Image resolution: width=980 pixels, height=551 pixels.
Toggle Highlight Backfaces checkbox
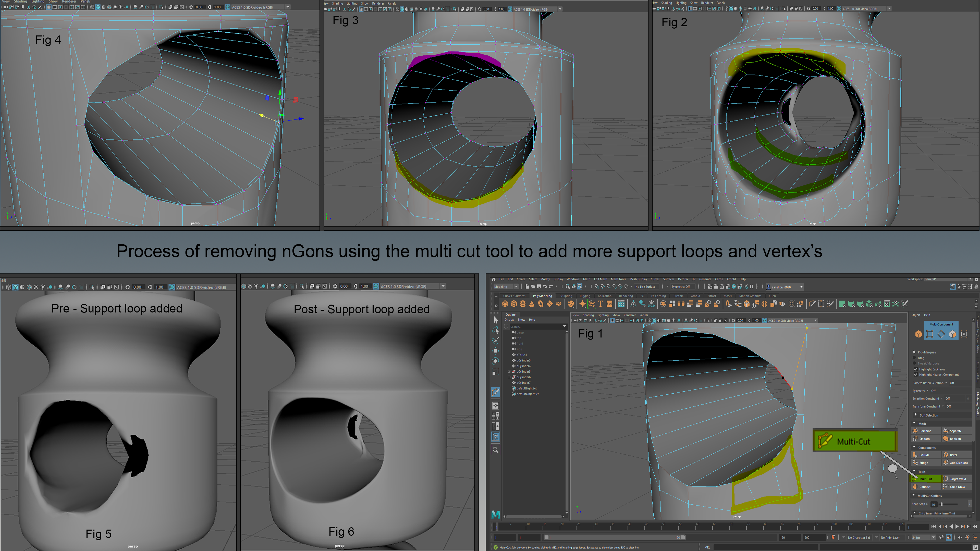(x=916, y=369)
